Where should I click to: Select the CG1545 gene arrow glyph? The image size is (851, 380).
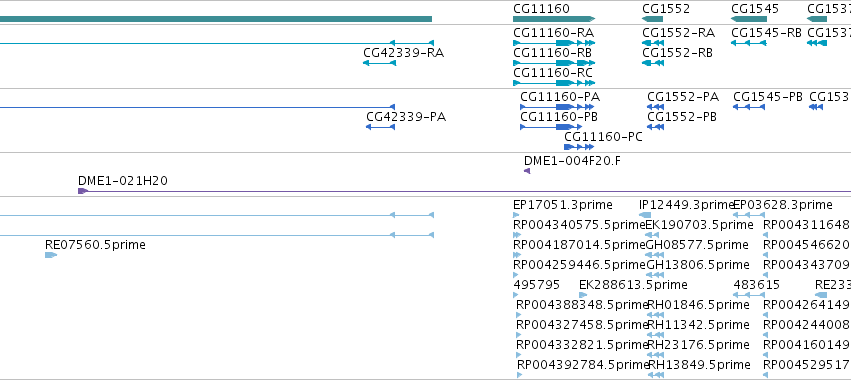pyautogui.click(x=749, y=19)
